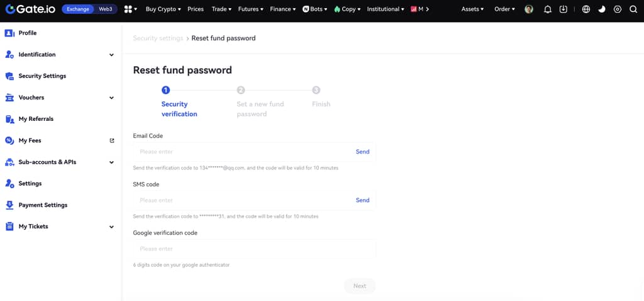Click the Google verification code field
Viewport: 644px width, 301px height.
[254, 249]
